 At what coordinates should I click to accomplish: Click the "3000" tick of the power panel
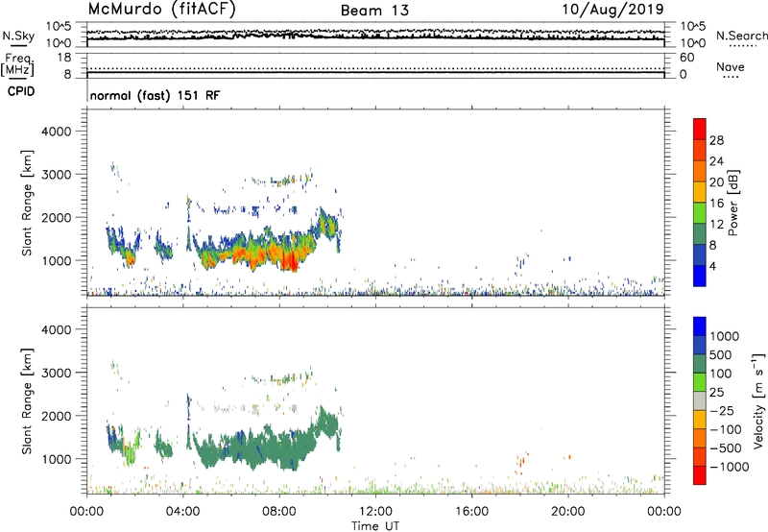56,175
